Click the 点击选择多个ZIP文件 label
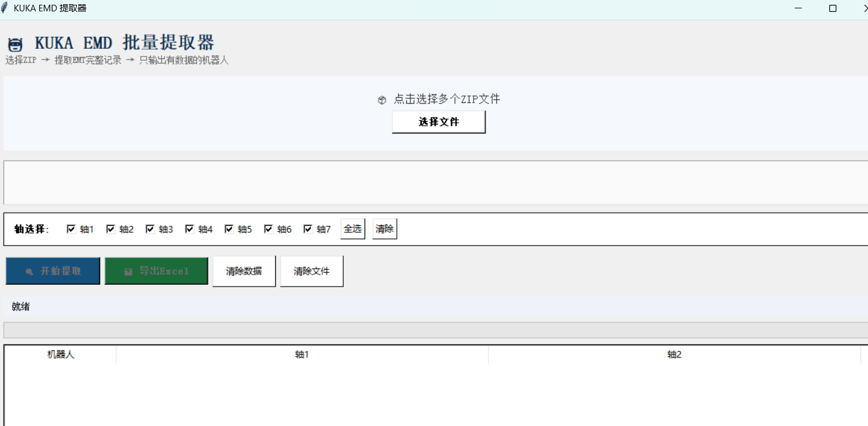 [x=447, y=99]
